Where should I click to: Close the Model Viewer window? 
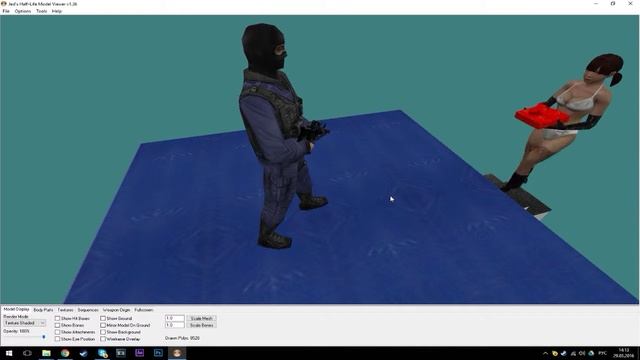point(630,4)
